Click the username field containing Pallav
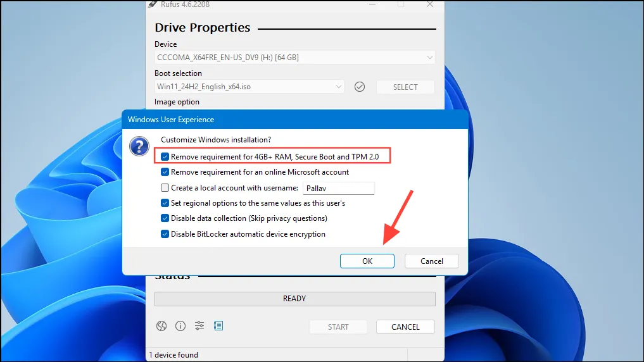 pos(338,189)
